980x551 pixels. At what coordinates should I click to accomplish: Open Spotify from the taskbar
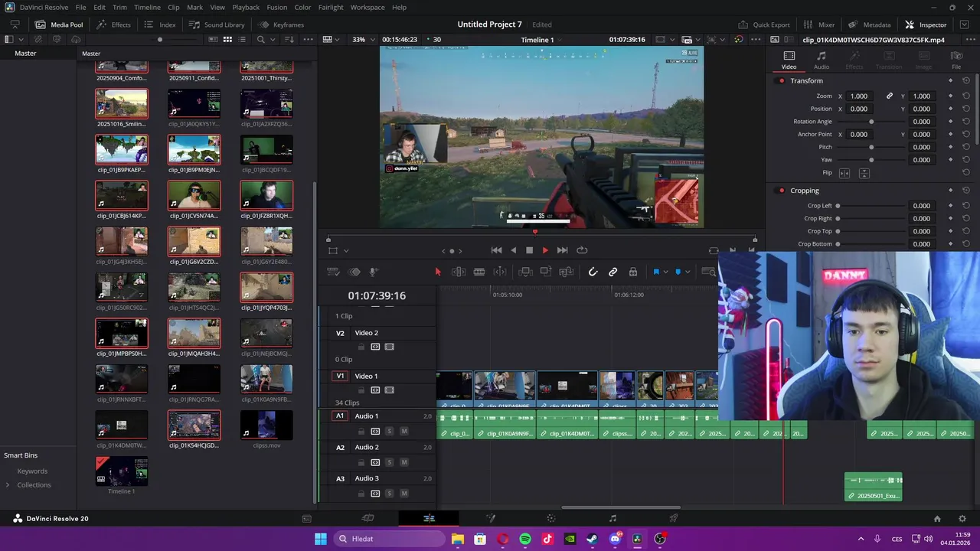pyautogui.click(x=525, y=539)
